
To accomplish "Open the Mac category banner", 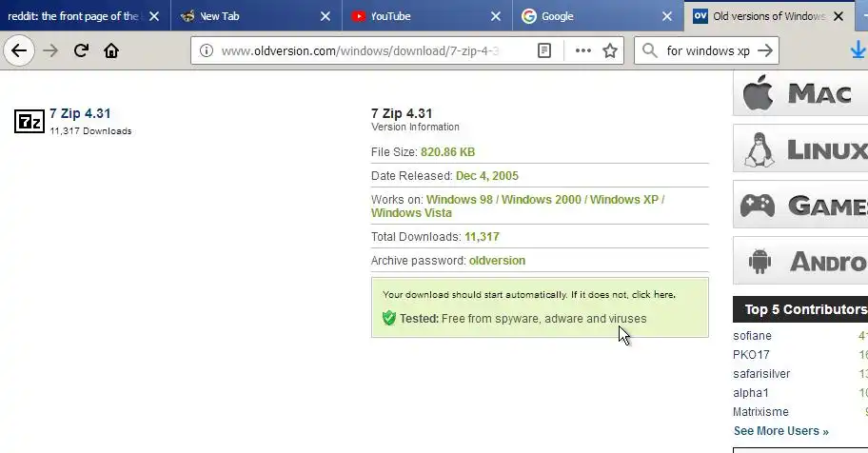I will [x=800, y=93].
